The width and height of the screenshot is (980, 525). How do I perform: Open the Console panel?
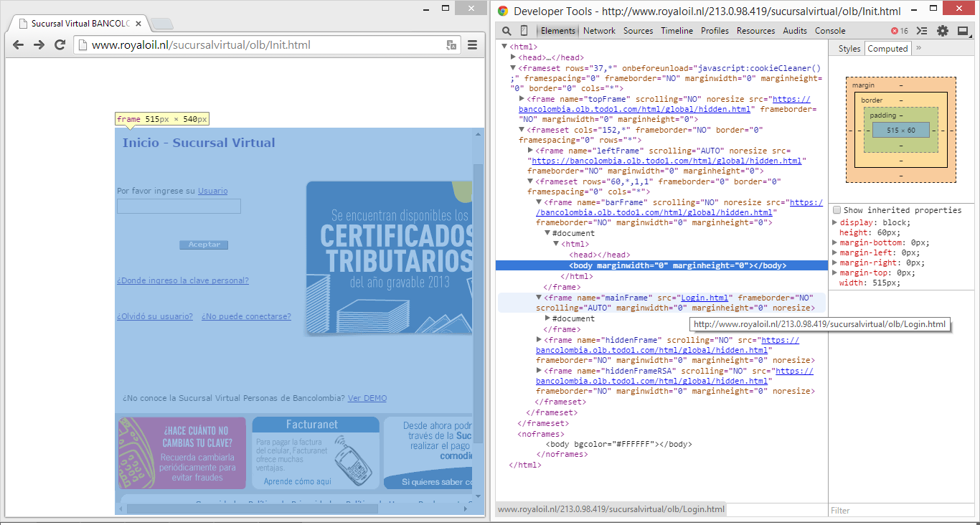830,31
